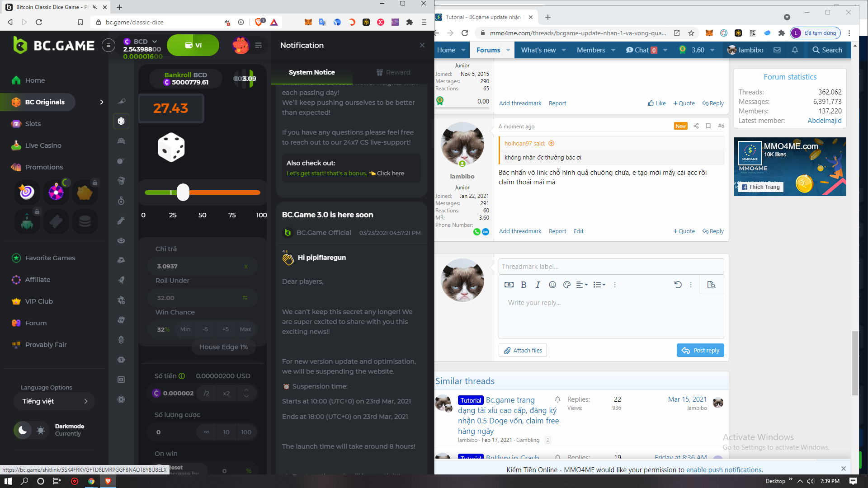Image resolution: width=868 pixels, height=488 pixels.
Task: Click the smiley emoji icon in reply editor
Action: pyautogui.click(x=552, y=285)
